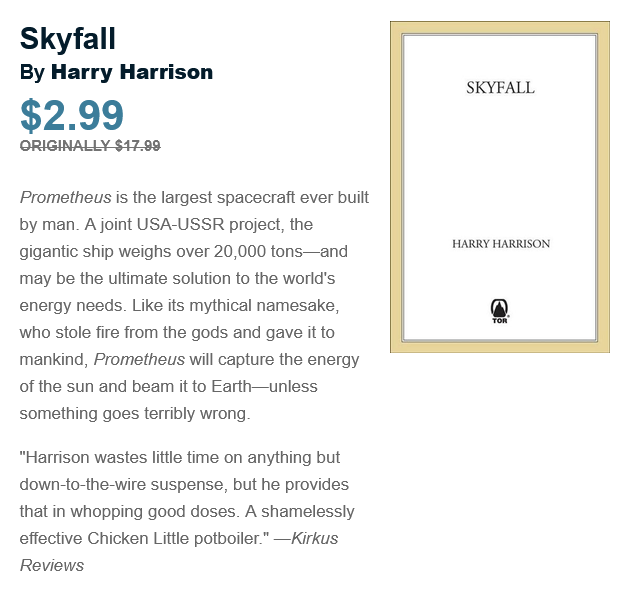Click the italic Prometheus after 'mankind,'
This screenshot has height=596, width=633.
point(139,359)
